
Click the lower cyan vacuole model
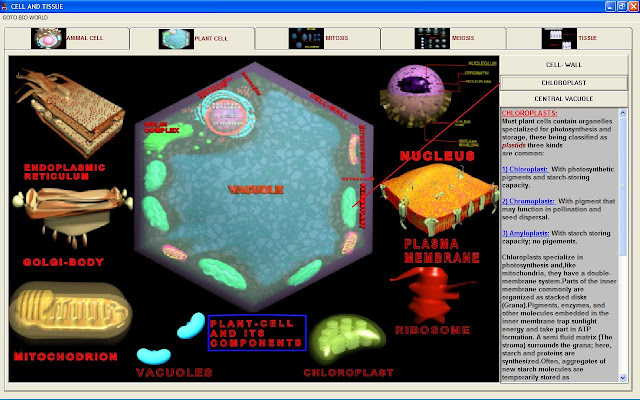[x=153, y=356]
